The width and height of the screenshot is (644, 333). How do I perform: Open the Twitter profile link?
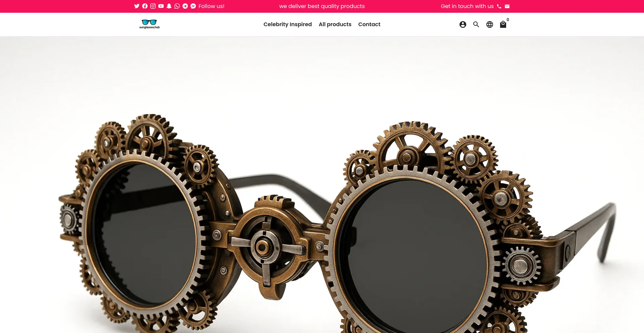coord(137,6)
